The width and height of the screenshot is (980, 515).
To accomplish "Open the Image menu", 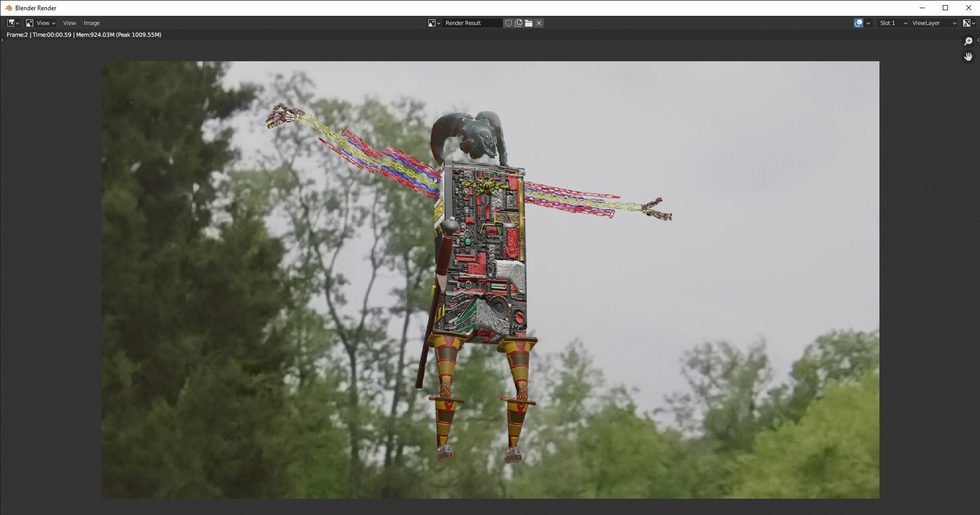I will click(92, 22).
